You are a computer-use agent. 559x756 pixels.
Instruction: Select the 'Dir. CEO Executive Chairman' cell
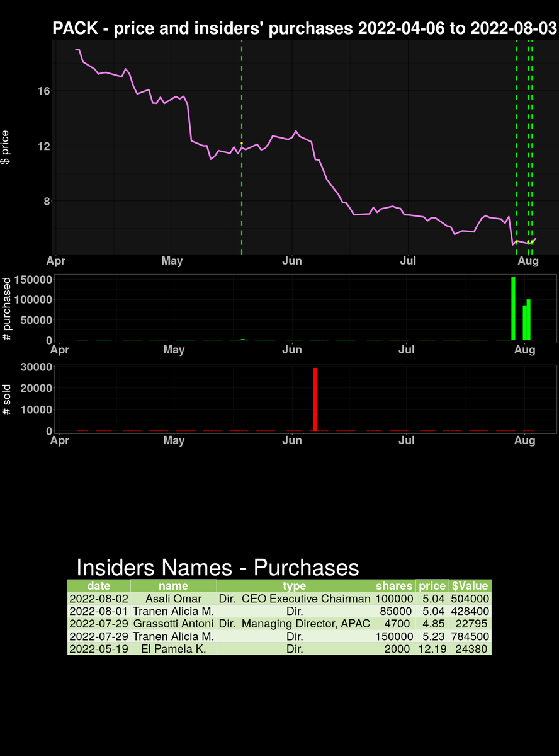[x=295, y=598]
